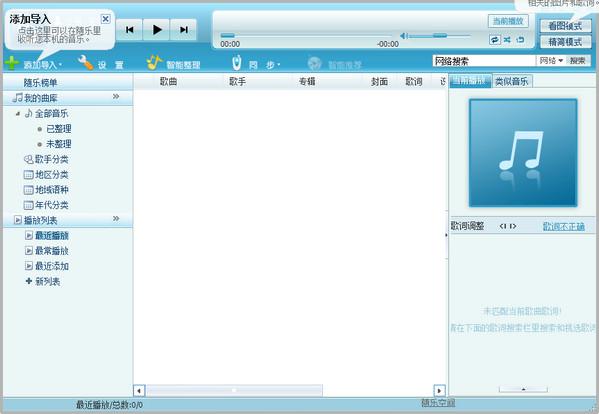Skip to the next track

[x=183, y=30]
